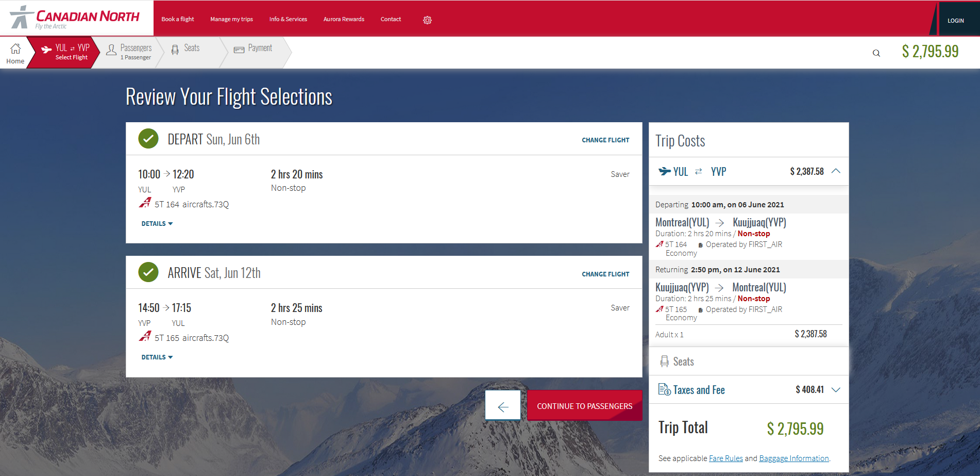The image size is (980, 476).
Task: Click the seat icon in Trip Costs
Action: coord(665,362)
